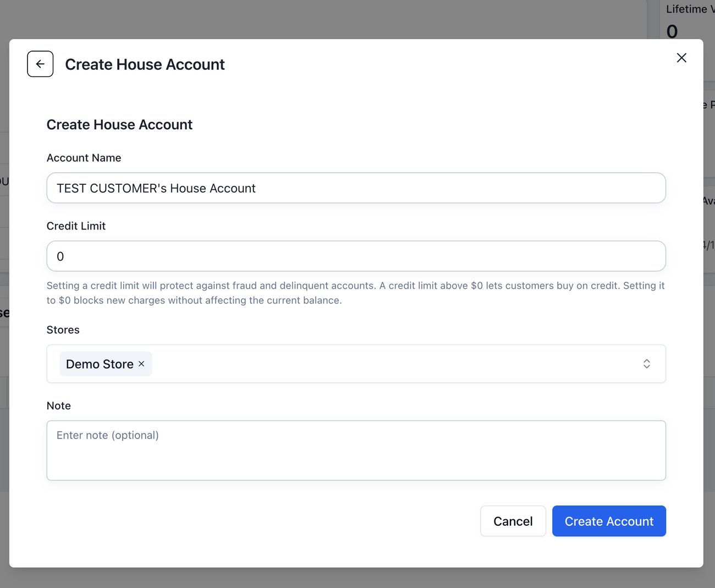The height and width of the screenshot is (588, 715).
Task: Submit with the Create Account button
Action: 609,521
